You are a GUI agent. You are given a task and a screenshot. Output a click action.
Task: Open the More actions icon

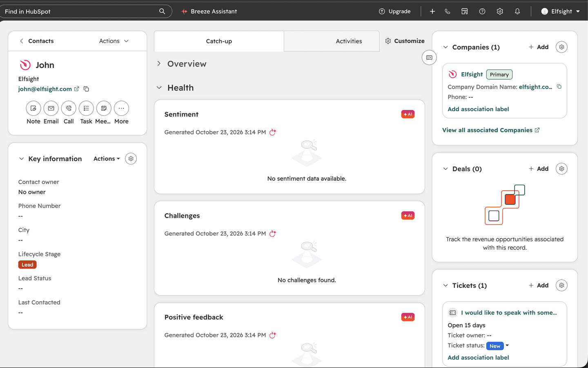[121, 108]
